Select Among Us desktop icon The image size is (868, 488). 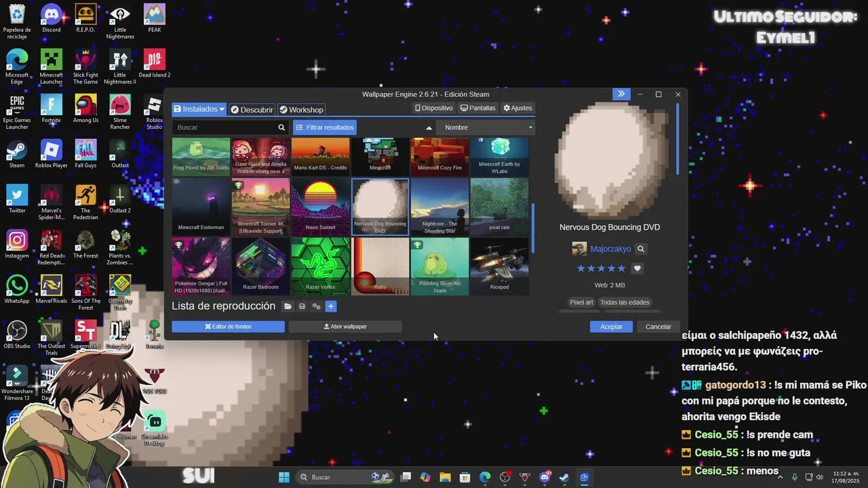pos(85,108)
